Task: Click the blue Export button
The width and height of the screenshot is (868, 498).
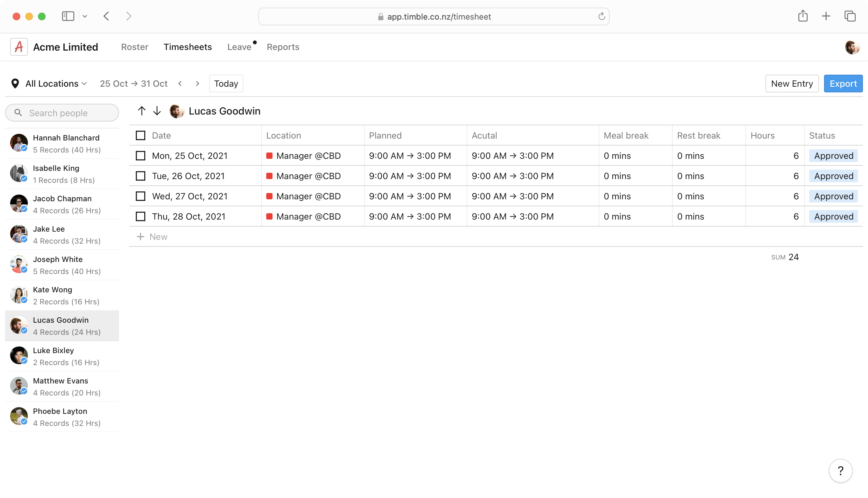Action: 843,83
